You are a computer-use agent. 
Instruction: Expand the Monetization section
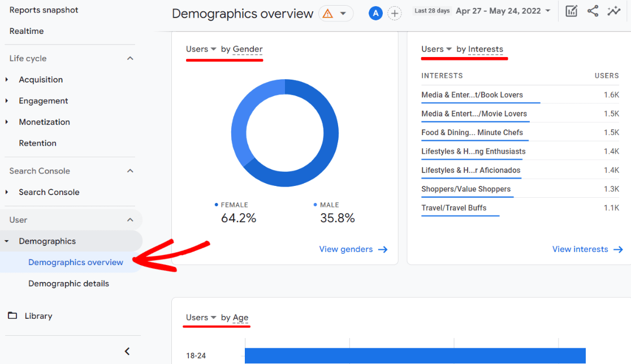pos(7,122)
